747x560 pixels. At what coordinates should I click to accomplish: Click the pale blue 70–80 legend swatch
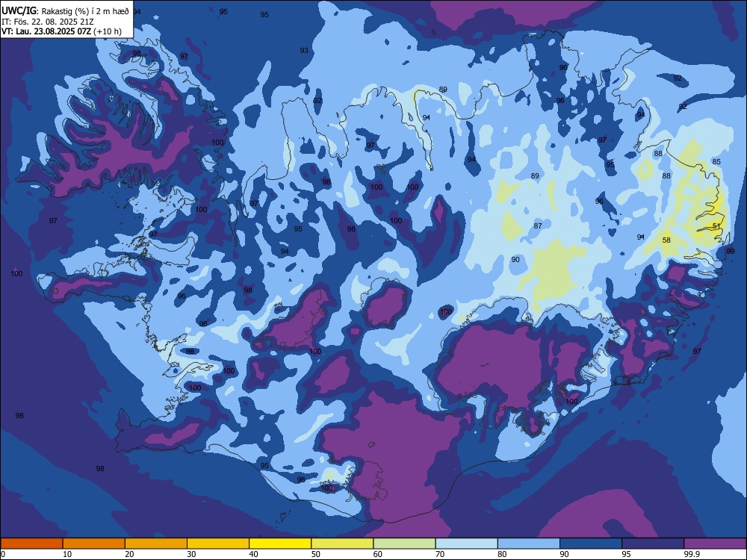tap(466, 544)
